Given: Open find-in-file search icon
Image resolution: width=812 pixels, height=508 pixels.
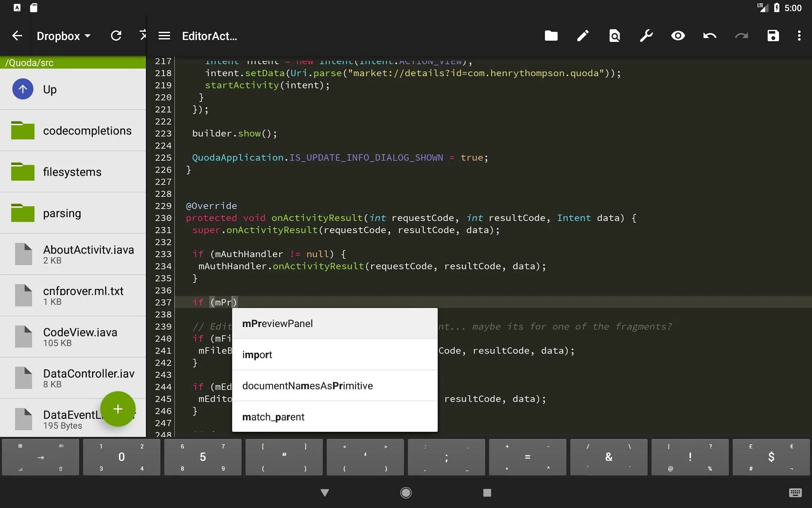Looking at the screenshot, I should point(614,36).
